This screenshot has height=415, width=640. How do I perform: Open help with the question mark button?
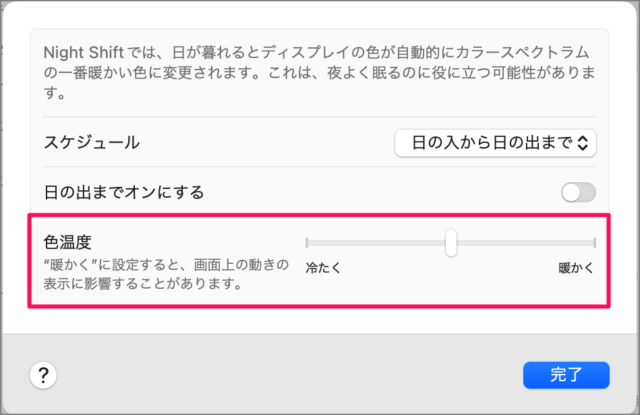(44, 375)
